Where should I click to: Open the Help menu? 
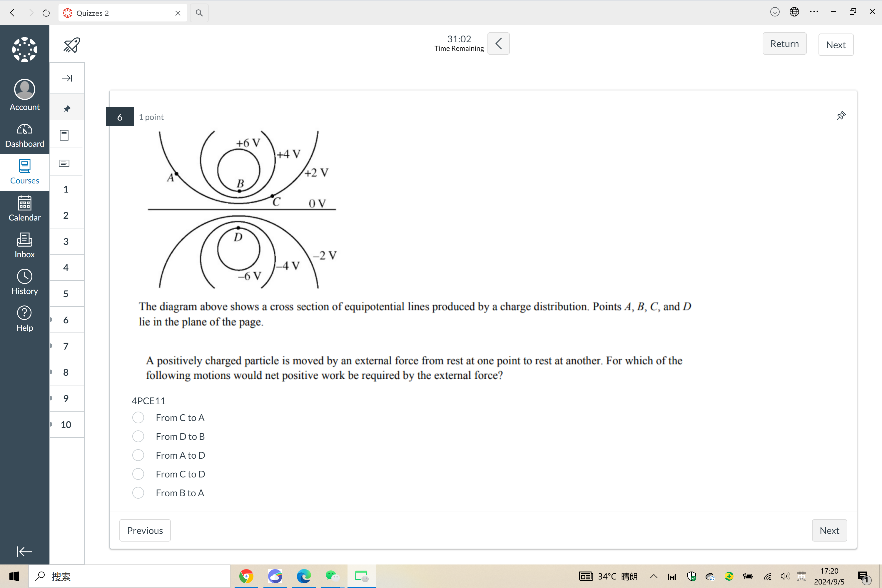[24, 319]
